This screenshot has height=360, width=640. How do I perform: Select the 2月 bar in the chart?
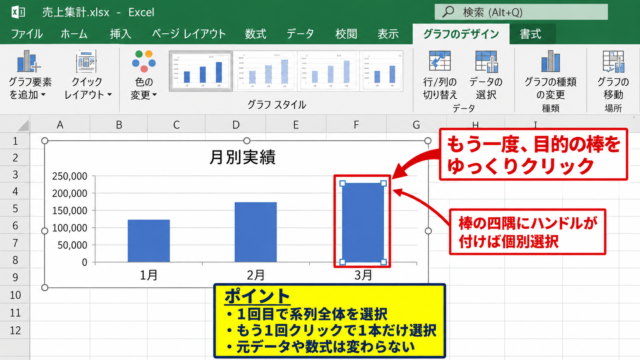256,232
